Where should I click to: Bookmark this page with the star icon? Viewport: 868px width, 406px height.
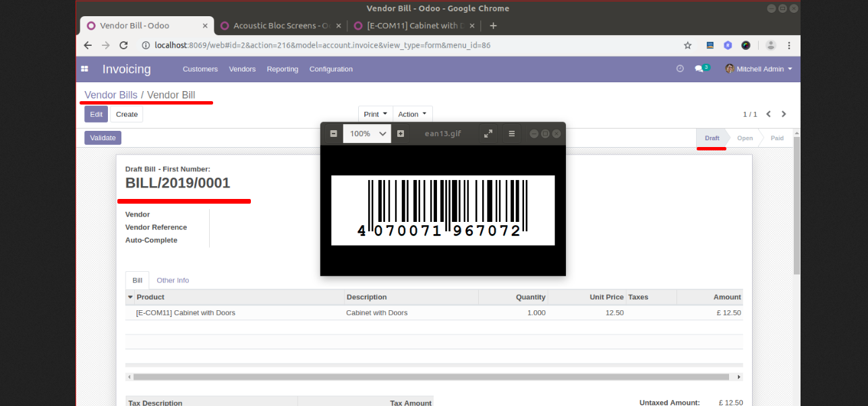pos(688,45)
